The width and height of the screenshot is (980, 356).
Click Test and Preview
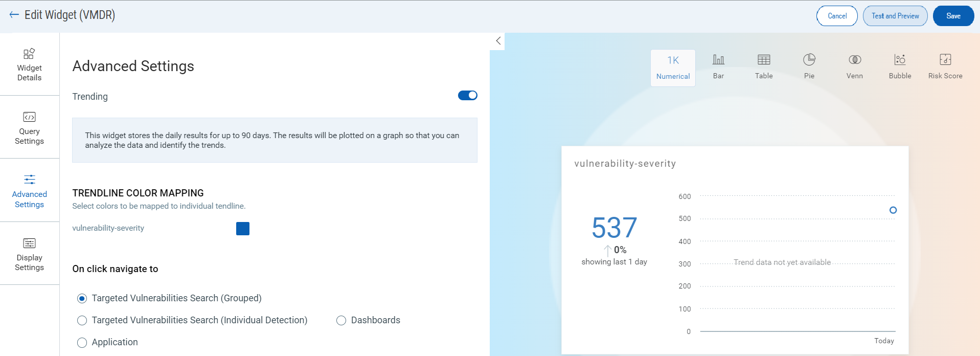pyautogui.click(x=895, y=16)
